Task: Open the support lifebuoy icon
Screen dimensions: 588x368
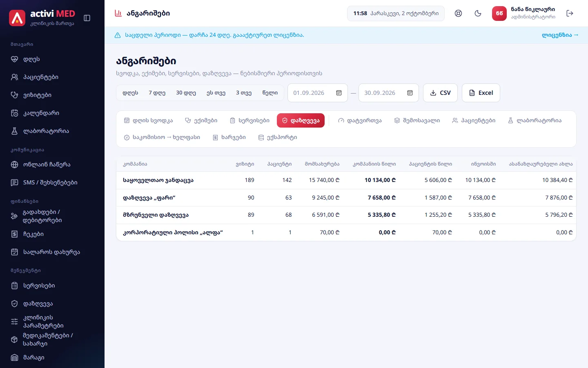Action: click(x=458, y=13)
